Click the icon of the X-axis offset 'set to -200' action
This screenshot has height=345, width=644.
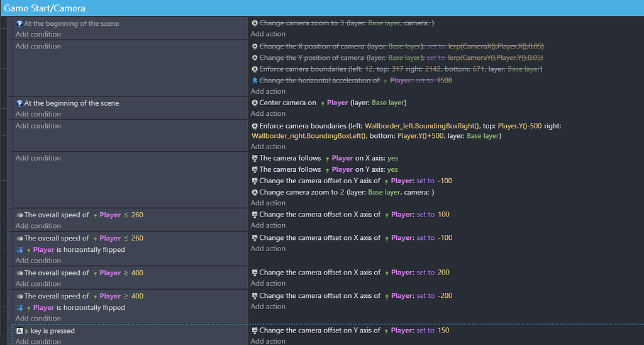(255, 296)
